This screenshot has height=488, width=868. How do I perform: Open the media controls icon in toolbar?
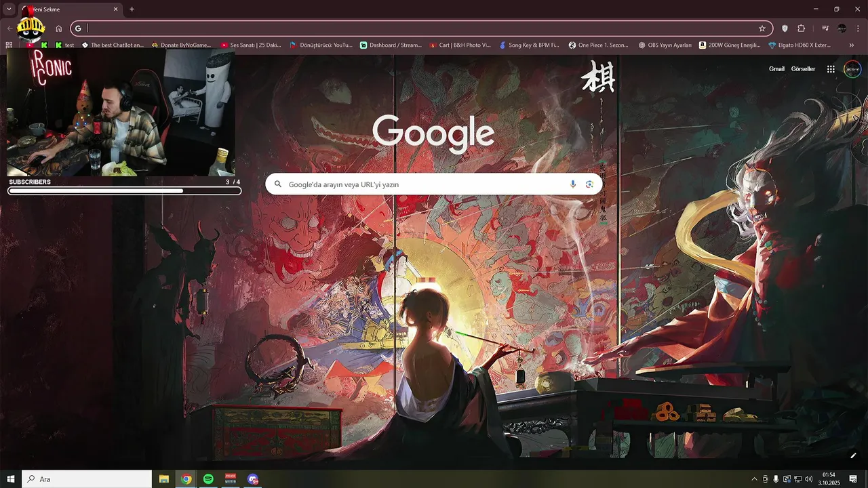click(825, 28)
